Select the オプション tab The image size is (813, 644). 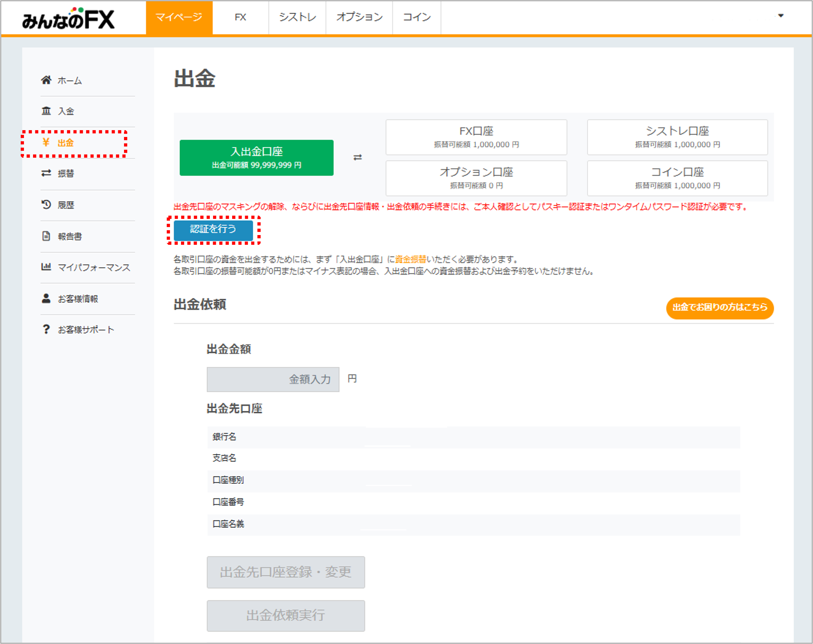[x=359, y=17]
